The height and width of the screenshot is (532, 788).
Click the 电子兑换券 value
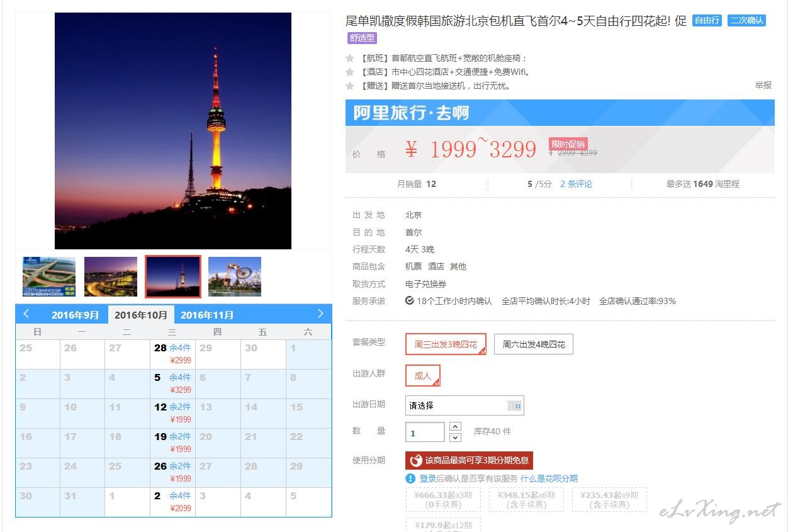425,284
